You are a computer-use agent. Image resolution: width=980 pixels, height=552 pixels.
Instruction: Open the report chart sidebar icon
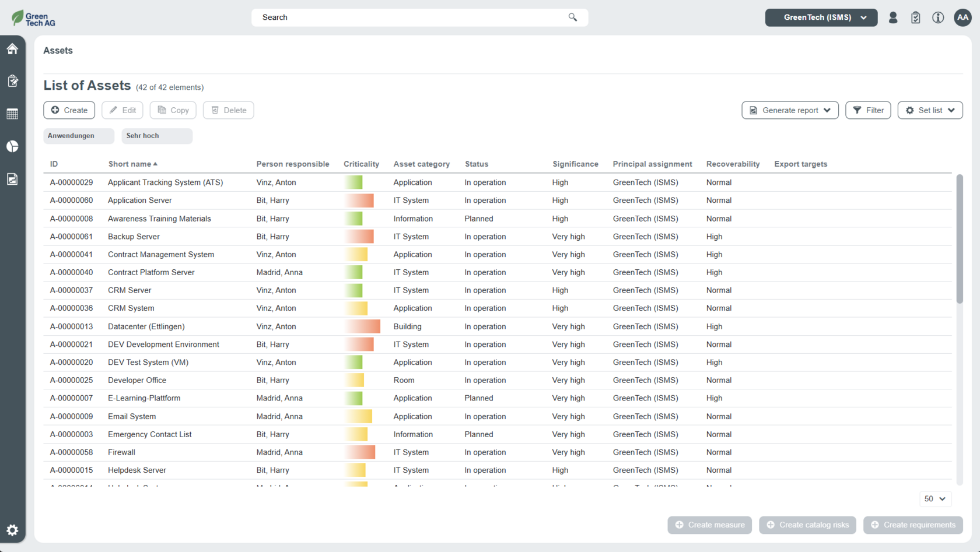[12, 179]
